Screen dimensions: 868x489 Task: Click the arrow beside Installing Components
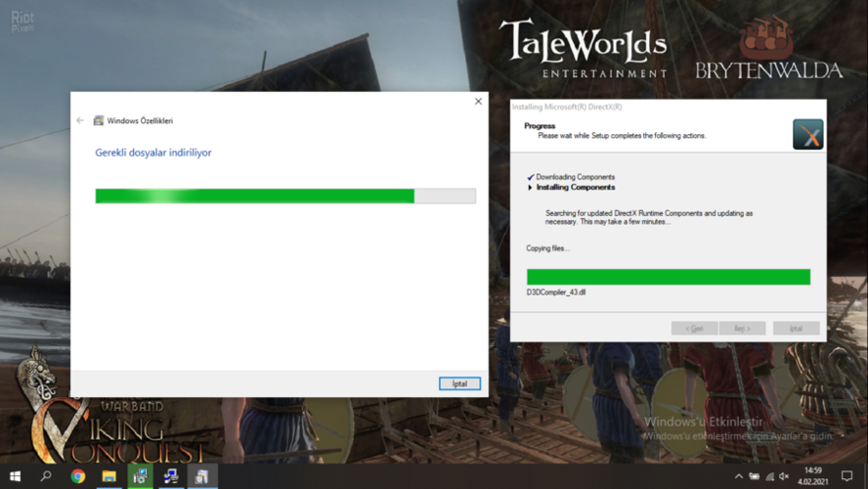click(531, 187)
